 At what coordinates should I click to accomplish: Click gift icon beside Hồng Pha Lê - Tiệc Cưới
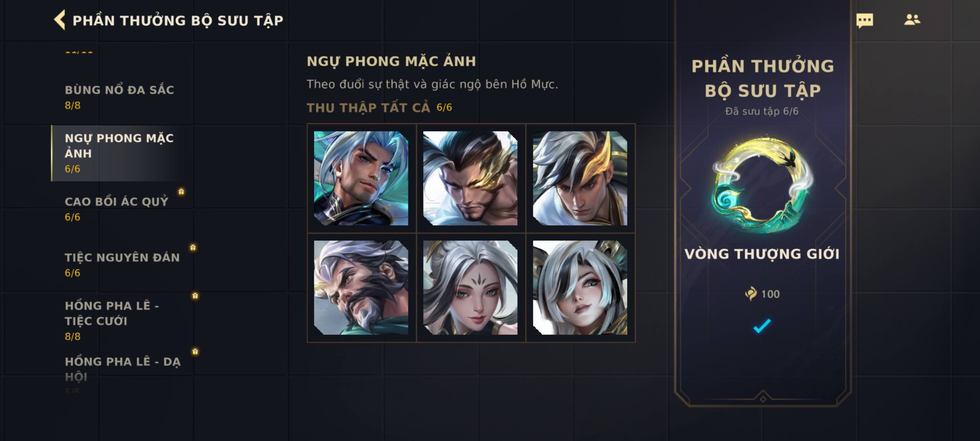[195, 296]
